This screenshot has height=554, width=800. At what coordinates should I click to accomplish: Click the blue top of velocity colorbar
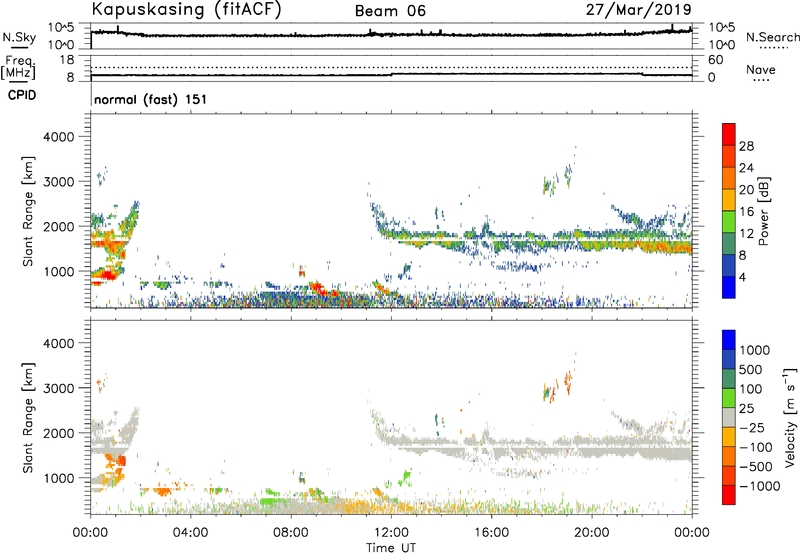[x=729, y=340]
